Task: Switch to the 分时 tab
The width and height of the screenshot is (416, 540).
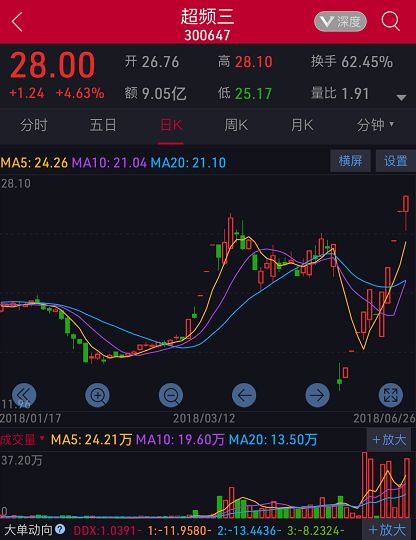Action: tap(33, 125)
